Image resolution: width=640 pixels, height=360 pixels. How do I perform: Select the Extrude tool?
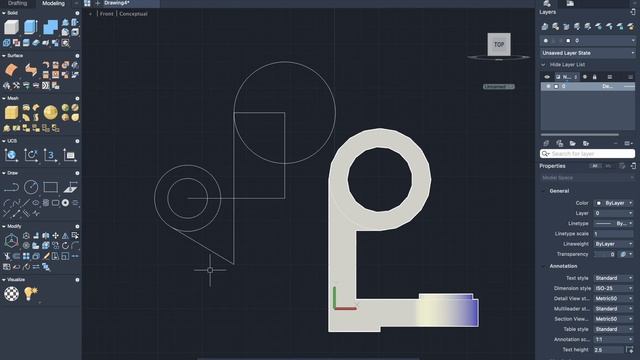click(31, 27)
